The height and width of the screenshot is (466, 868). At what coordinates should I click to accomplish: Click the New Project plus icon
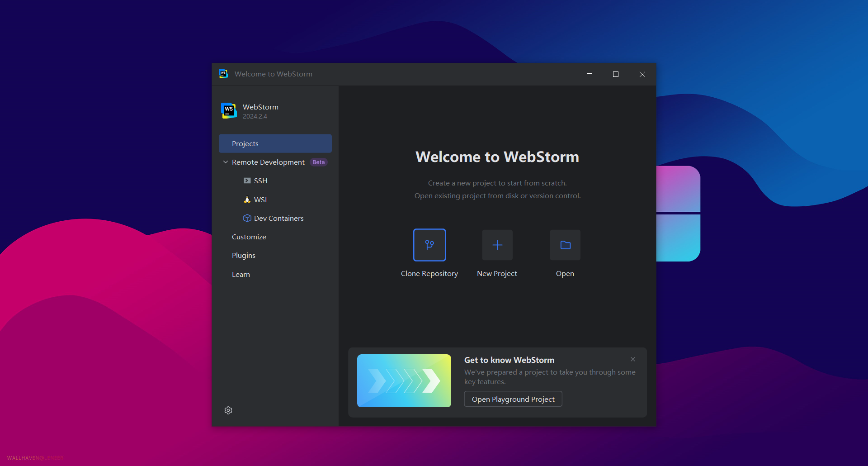point(497,245)
